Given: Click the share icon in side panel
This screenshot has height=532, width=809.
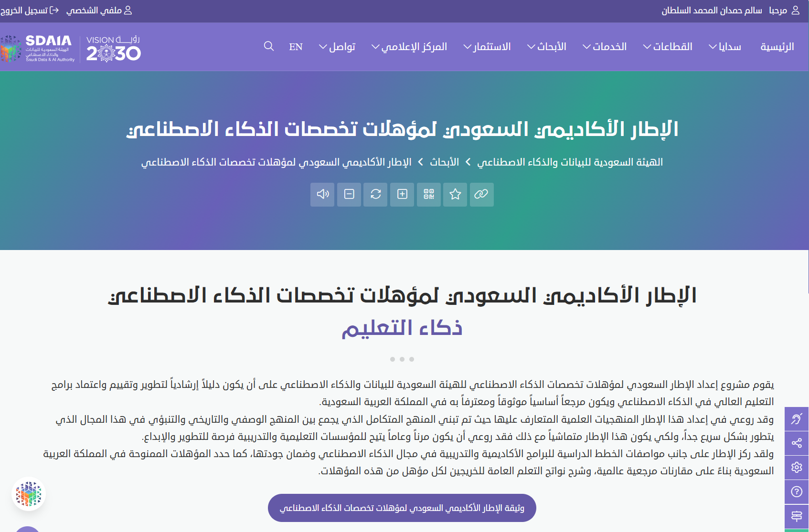Looking at the screenshot, I should click(x=796, y=443).
